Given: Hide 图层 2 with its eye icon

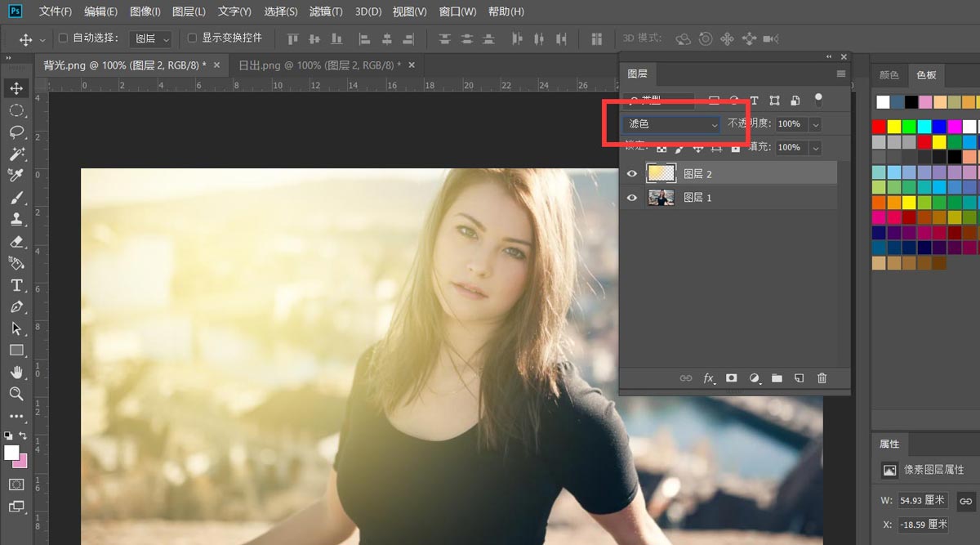Looking at the screenshot, I should point(632,174).
